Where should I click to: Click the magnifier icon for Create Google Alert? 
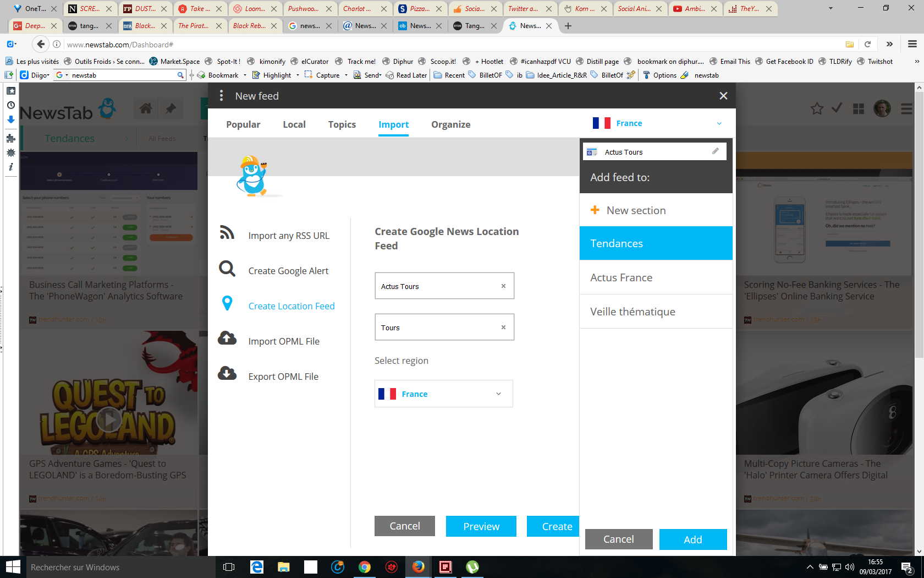(x=227, y=269)
